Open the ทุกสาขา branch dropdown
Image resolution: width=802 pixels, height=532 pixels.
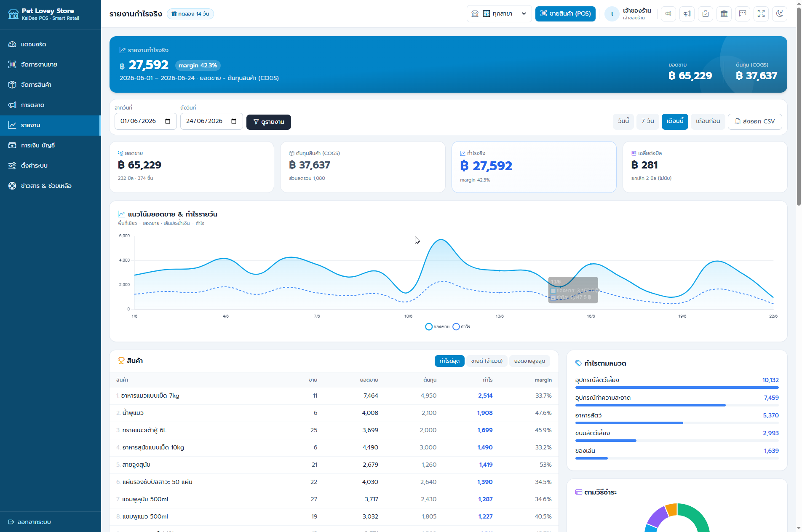[499, 14]
